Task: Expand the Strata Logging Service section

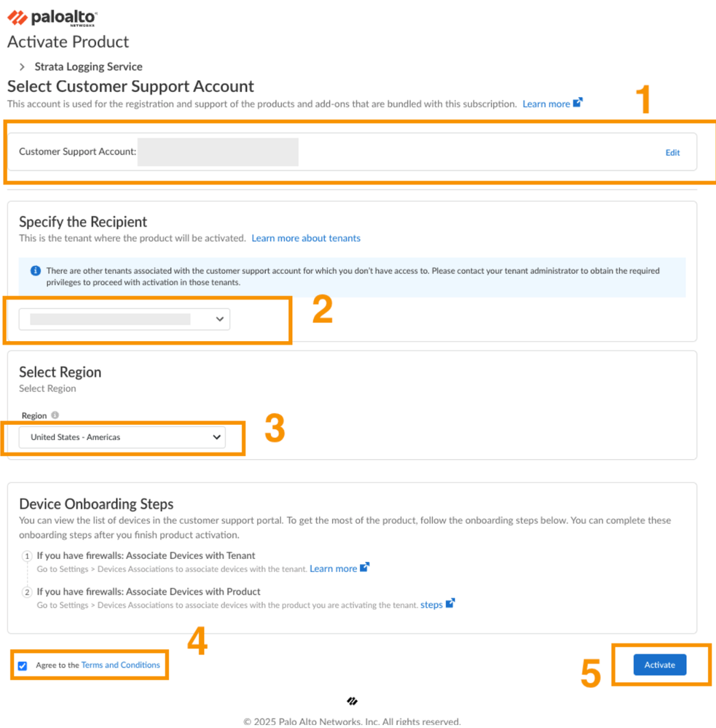Action: coord(23,66)
